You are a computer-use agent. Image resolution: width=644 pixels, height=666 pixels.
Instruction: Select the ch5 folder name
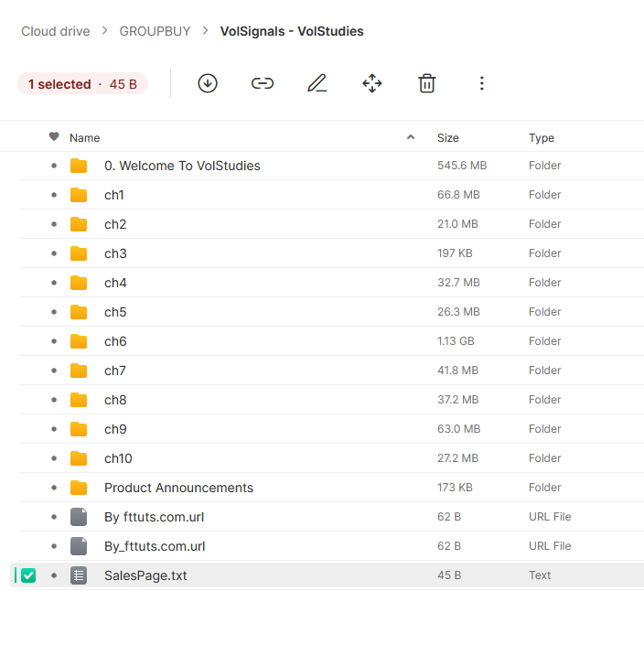115,312
